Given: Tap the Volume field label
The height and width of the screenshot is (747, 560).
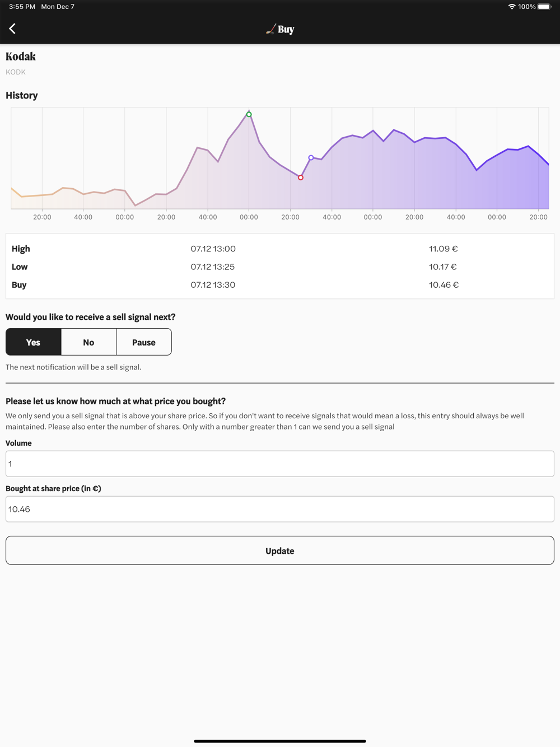Looking at the screenshot, I should [18, 443].
